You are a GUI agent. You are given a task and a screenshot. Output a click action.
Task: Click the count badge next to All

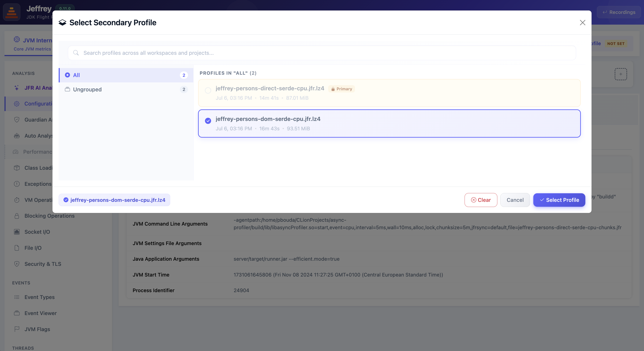tap(184, 75)
